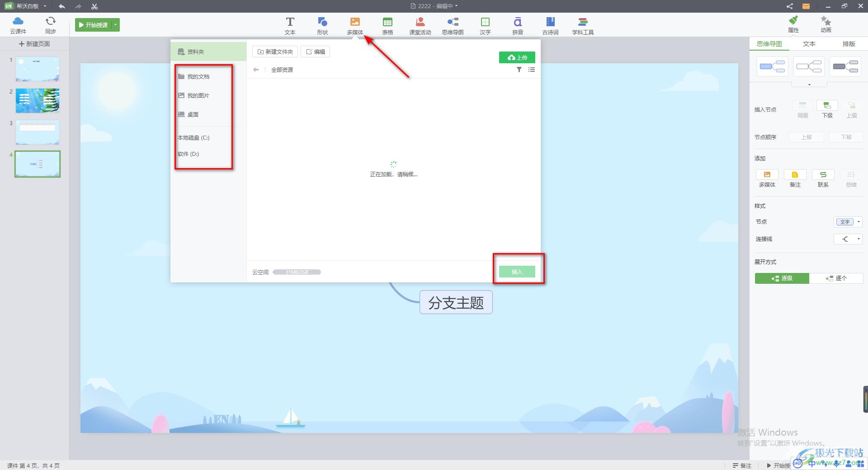Click the green 上传 upload button
The image size is (868, 470).
coord(517,57)
